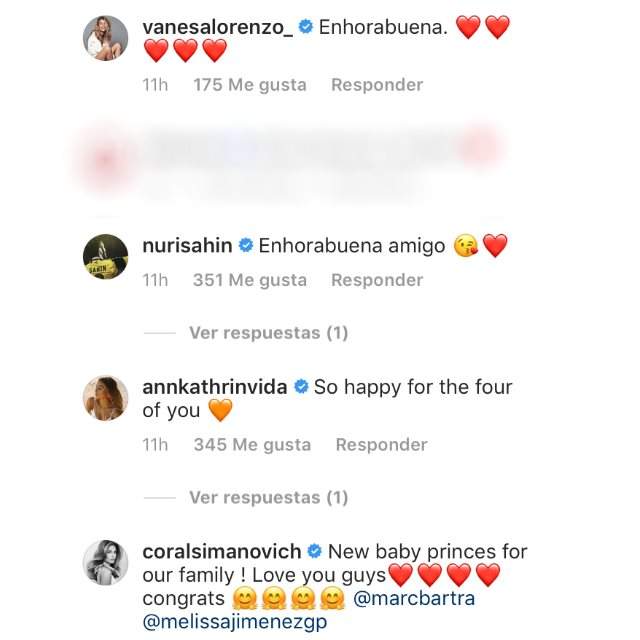Reply to nurisahin comment via Responder
Image resolution: width=640 pixels, height=640 pixels.
tap(377, 280)
